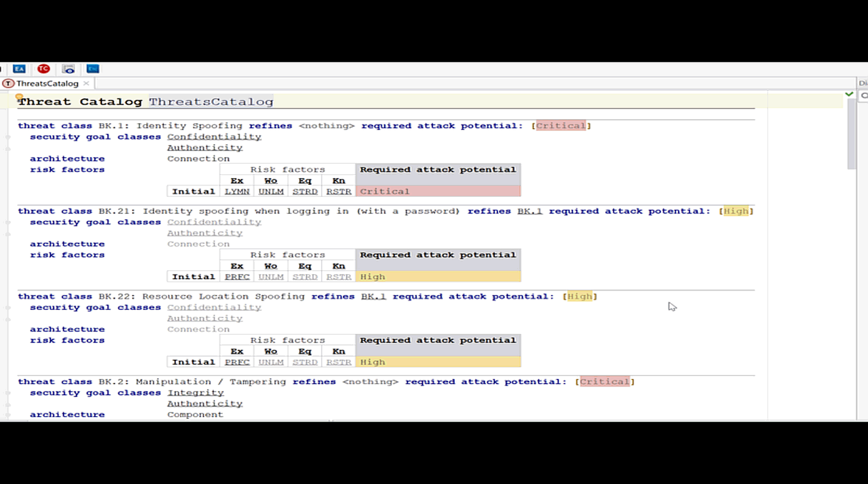This screenshot has width=868, height=484.
Task: Click the circled T icon on ThreatsCatalog tab
Action: (x=8, y=83)
